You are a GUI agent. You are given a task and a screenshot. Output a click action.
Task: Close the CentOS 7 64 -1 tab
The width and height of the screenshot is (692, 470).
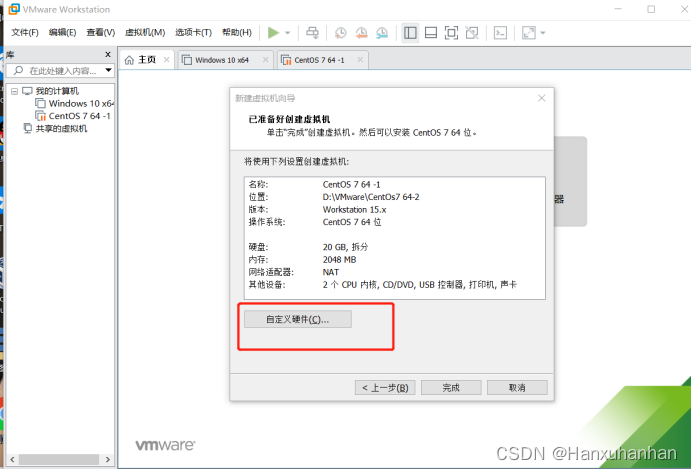pyautogui.click(x=360, y=60)
